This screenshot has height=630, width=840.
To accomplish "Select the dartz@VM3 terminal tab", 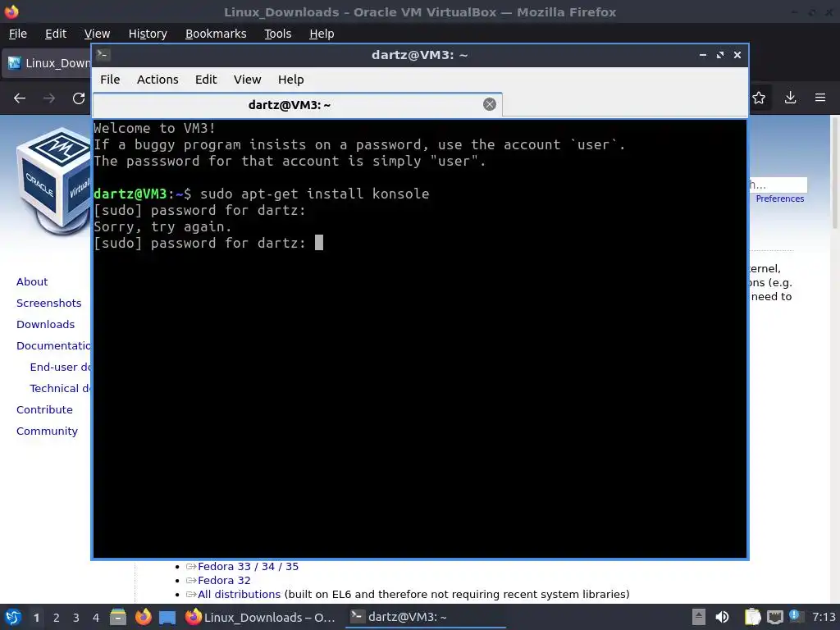I will click(x=297, y=104).
